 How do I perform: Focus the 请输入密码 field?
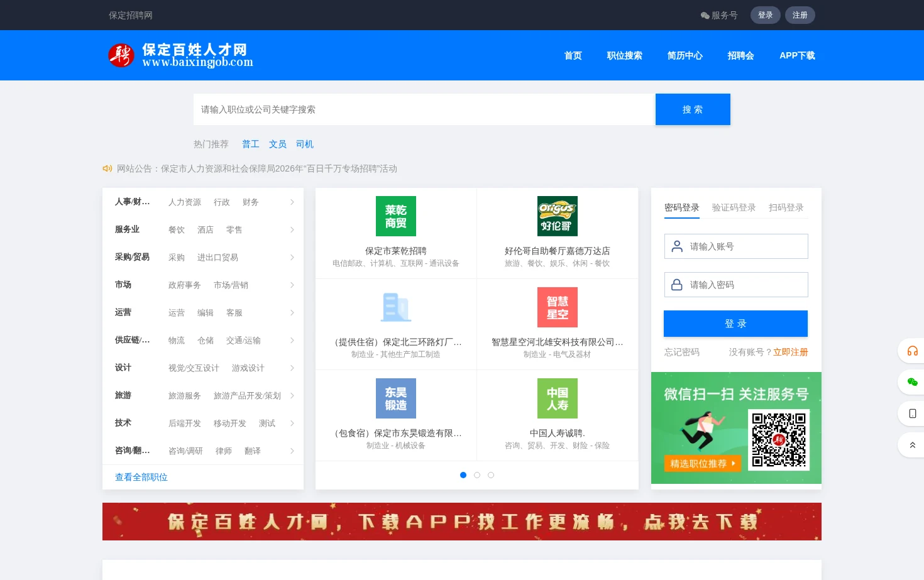[736, 285]
